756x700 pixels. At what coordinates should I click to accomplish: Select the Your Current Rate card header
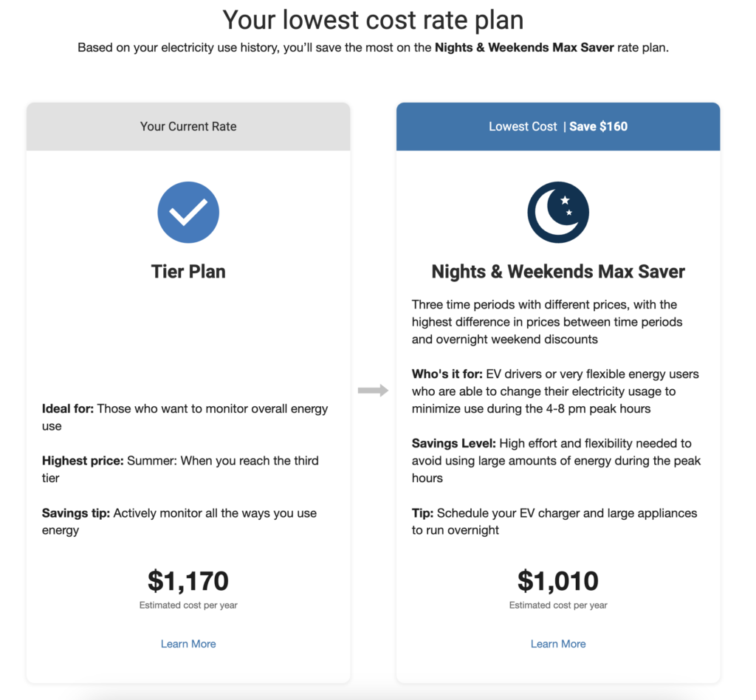point(188,126)
